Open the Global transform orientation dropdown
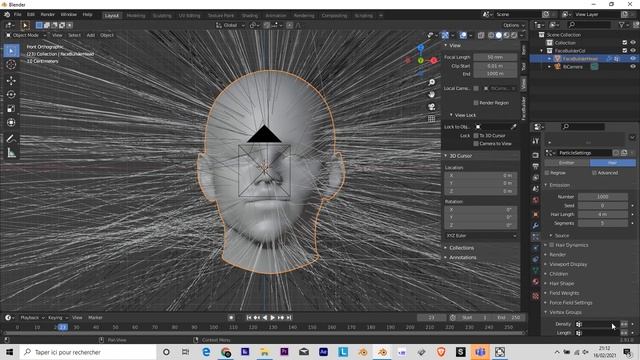Screen dimensions: 640x360 point(230,25)
